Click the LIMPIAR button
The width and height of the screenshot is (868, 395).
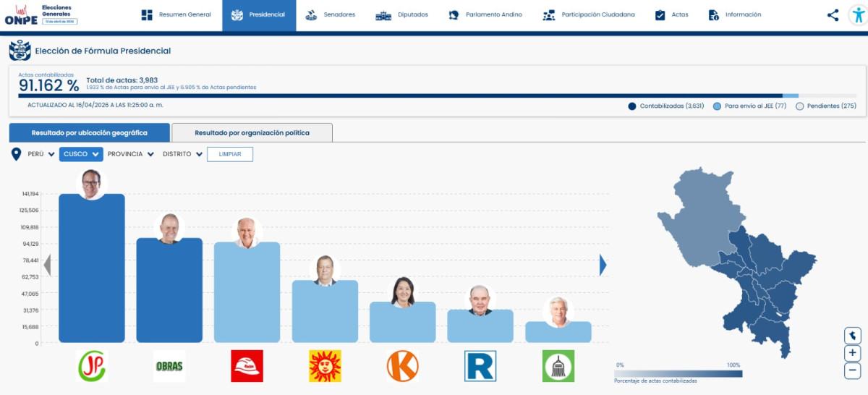pos(230,154)
